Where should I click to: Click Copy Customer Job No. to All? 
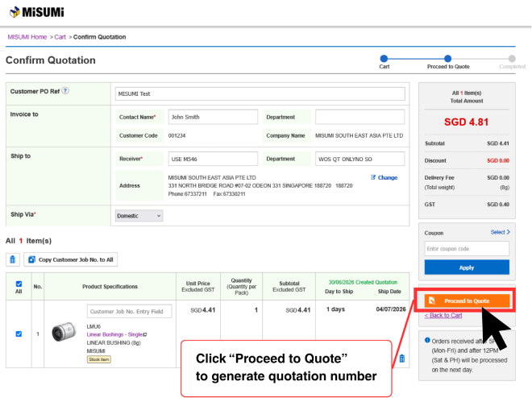tap(71, 259)
